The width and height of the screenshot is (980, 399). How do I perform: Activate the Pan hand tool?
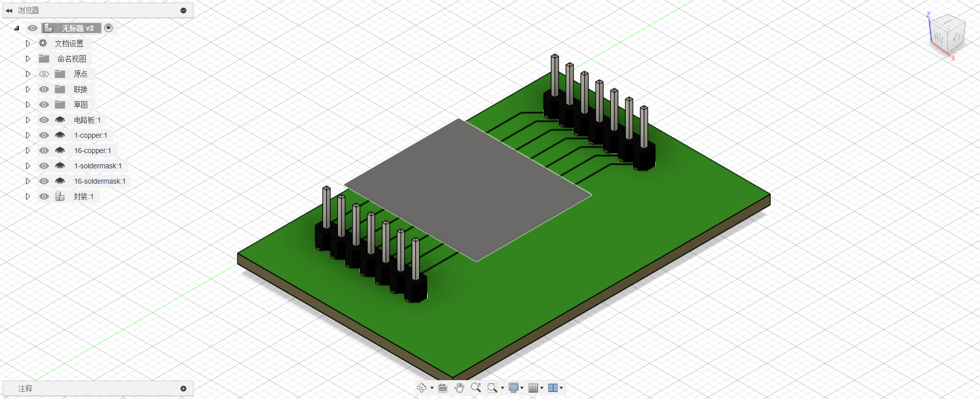coord(459,388)
